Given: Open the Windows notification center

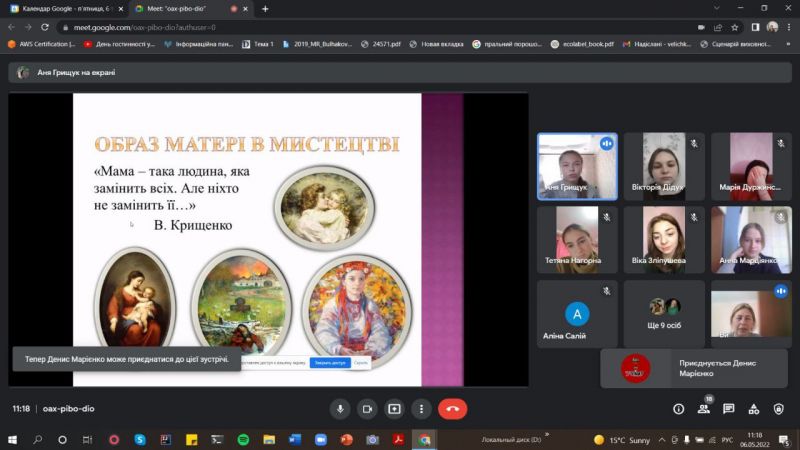Looking at the screenshot, I should [x=784, y=440].
